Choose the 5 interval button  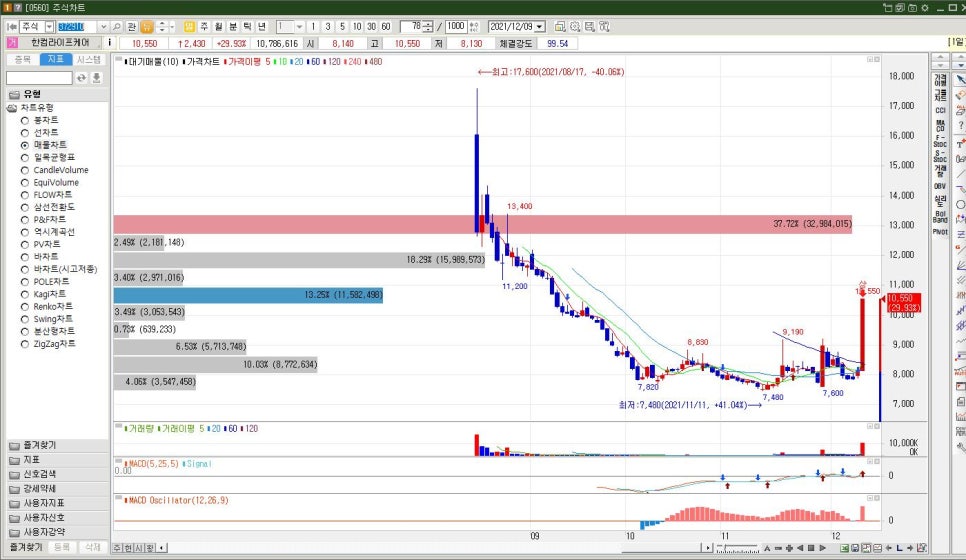(342, 26)
